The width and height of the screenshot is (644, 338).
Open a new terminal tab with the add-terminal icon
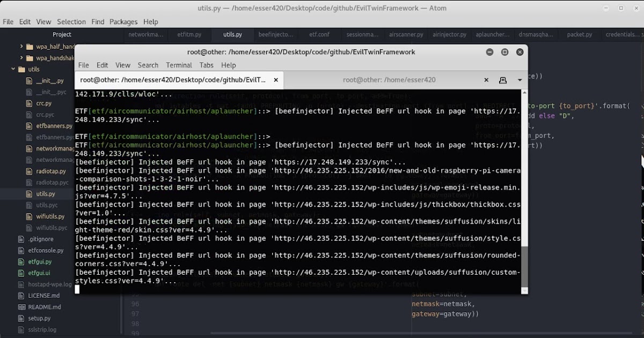pos(503,79)
